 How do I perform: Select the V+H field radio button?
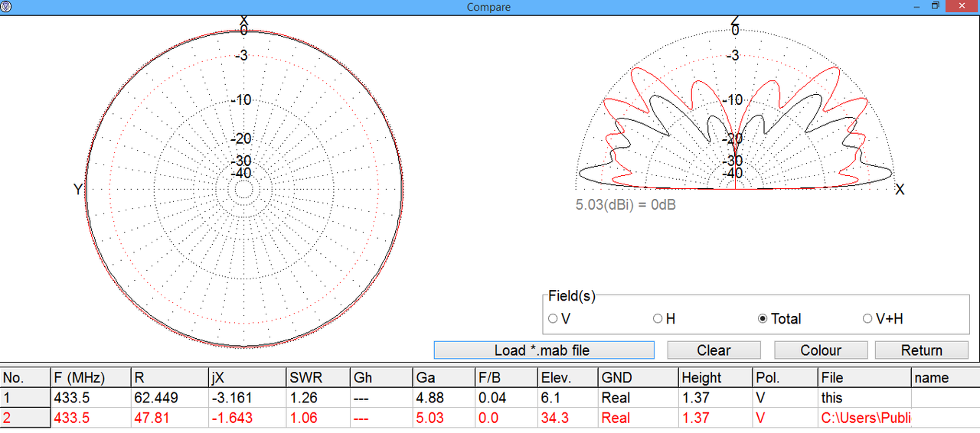867,319
